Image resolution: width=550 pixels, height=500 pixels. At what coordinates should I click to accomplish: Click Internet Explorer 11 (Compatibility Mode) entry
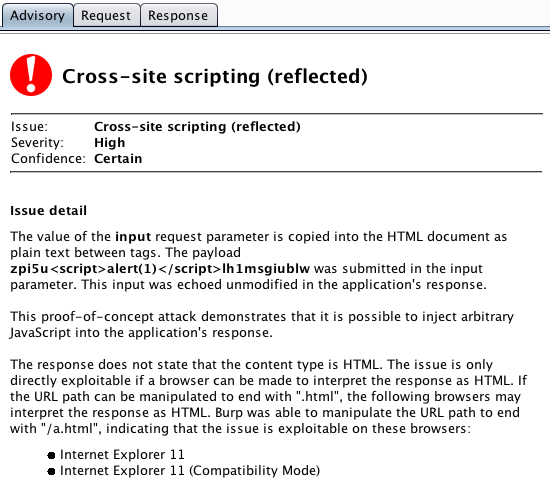(190, 471)
